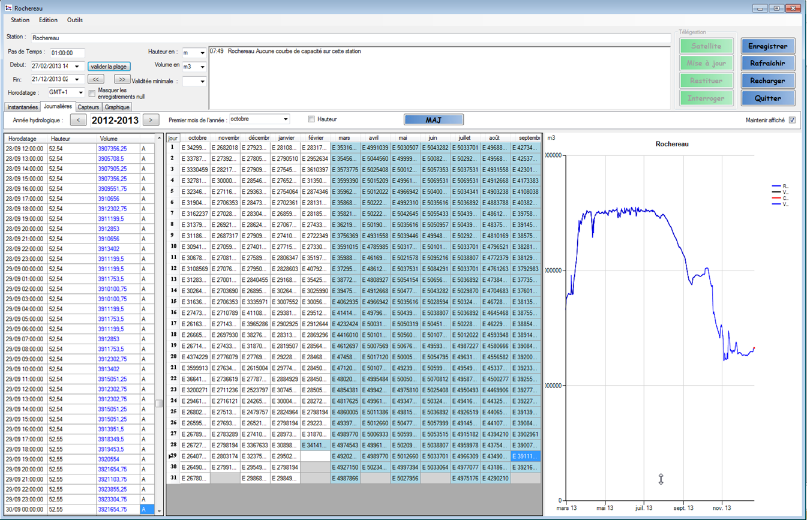Click the Recharger button
This screenshot has width=807, height=520.
[767, 81]
